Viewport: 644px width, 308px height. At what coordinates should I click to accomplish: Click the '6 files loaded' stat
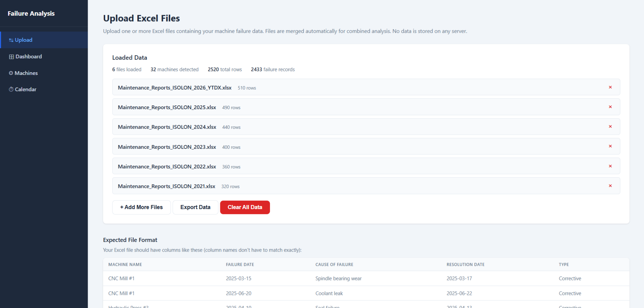(127, 69)
